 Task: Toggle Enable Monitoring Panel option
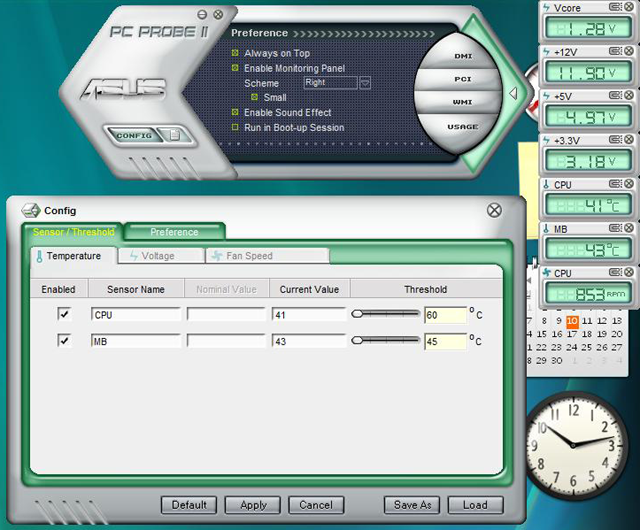235,68
